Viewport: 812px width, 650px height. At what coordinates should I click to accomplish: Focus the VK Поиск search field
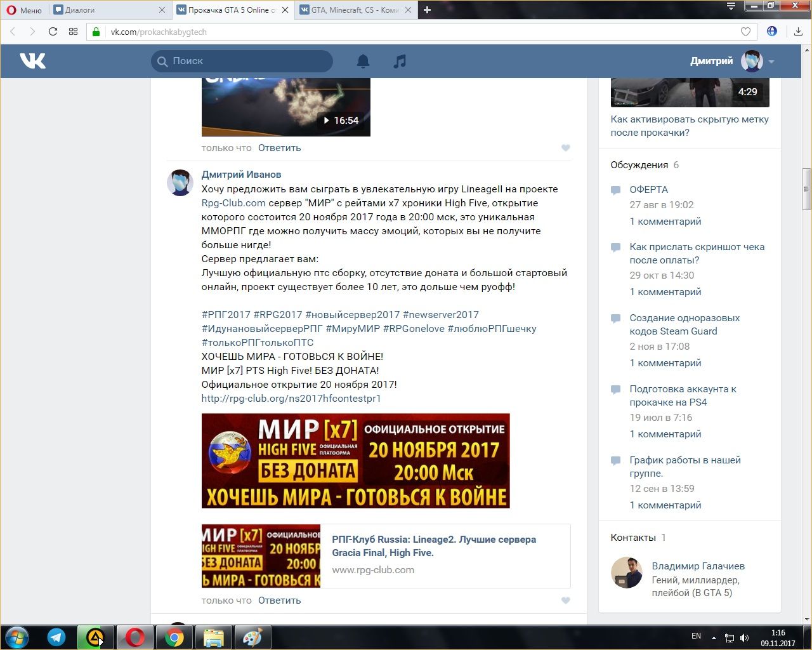click(x=242, y=61)
